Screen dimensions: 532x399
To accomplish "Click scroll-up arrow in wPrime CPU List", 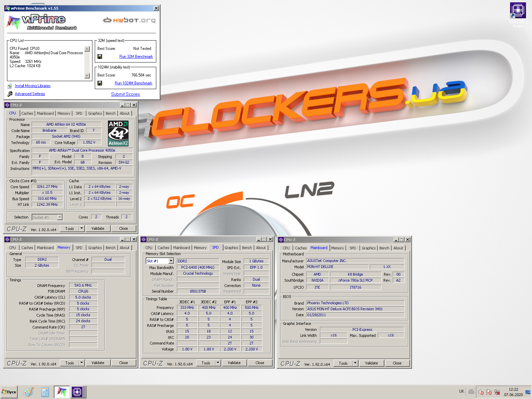I will coord(87,49).
